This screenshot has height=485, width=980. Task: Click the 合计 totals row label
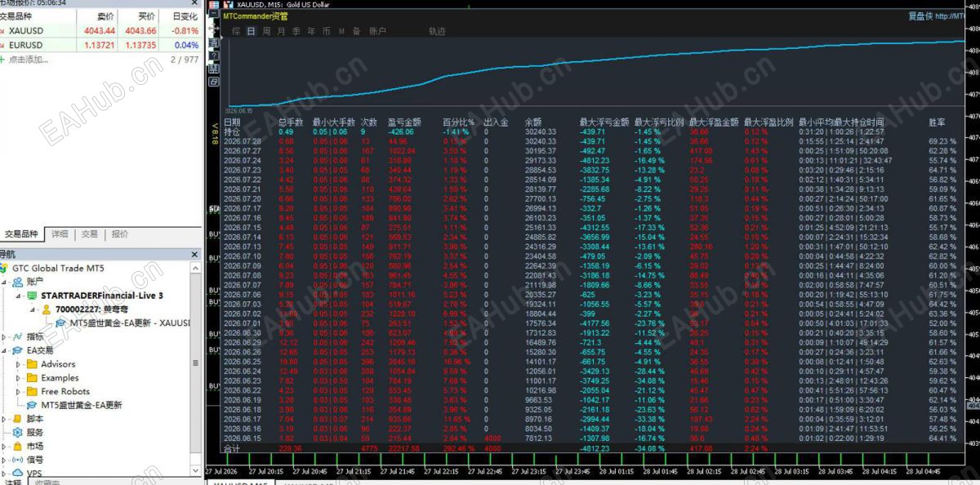coord(233,448)
